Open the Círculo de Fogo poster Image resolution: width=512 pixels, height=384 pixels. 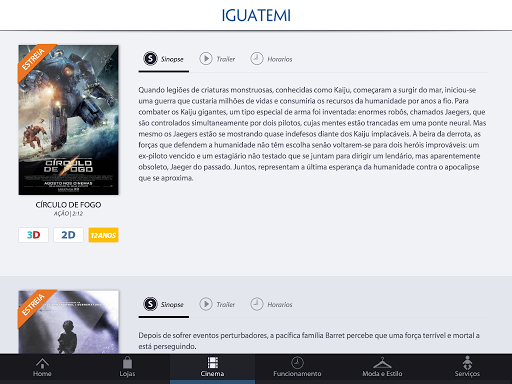(x=68, y=120)
